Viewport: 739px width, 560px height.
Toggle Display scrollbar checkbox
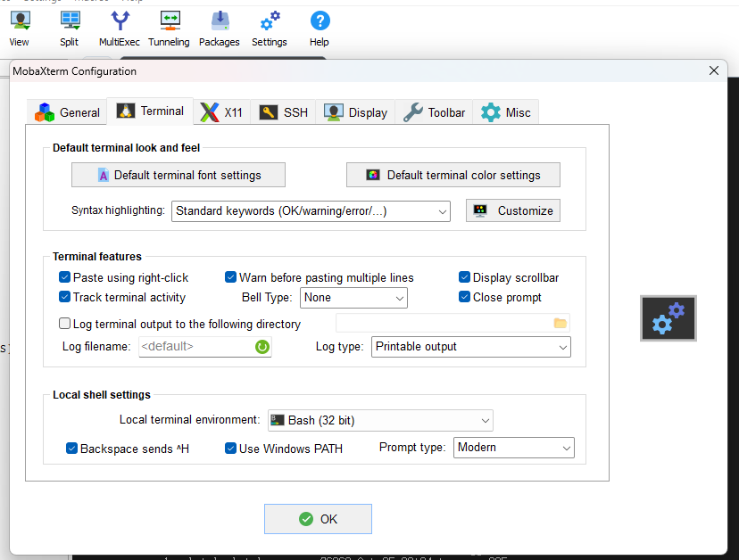tap(464, 277)
